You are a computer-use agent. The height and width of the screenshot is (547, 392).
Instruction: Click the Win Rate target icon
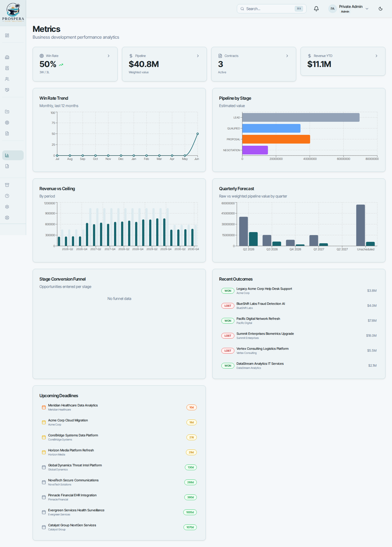(x=42, y=56)
